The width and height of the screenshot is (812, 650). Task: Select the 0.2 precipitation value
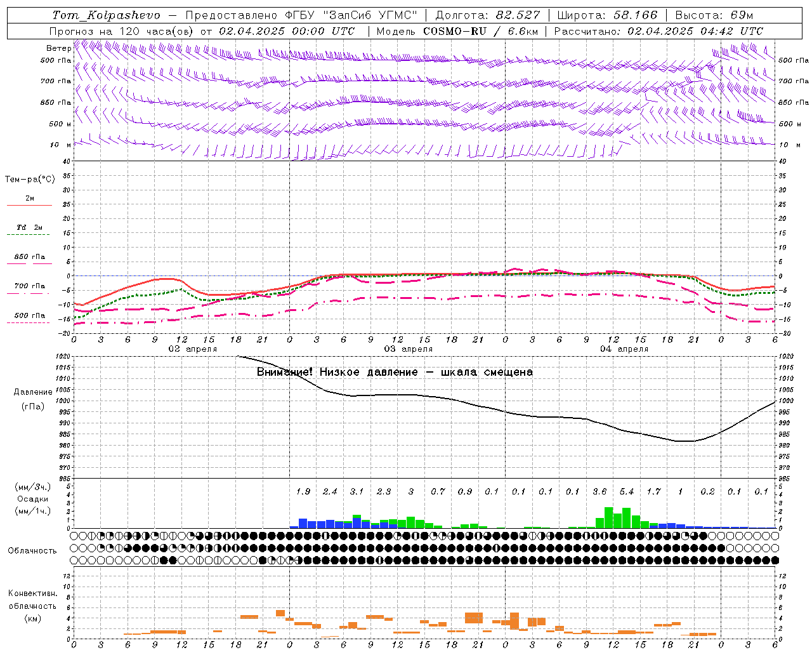click(x=707, y=491)
